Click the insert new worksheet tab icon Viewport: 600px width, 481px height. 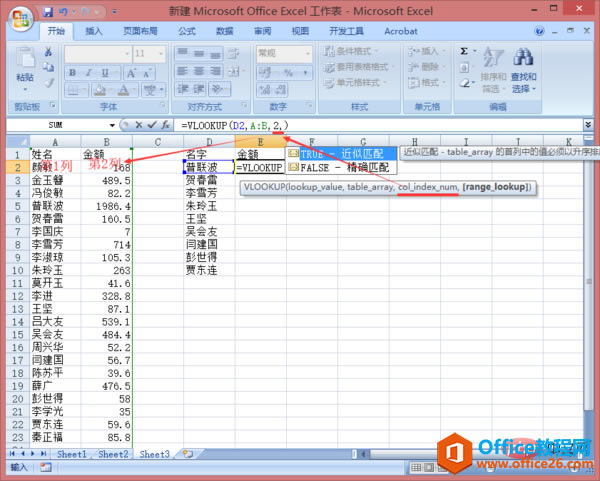188,454
